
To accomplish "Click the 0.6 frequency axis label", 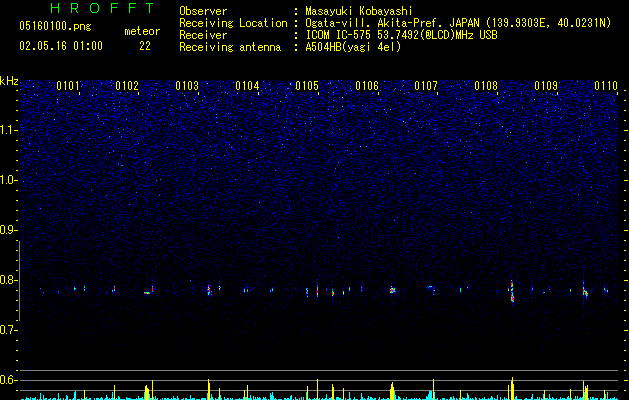I will click(x=9, y=380).
